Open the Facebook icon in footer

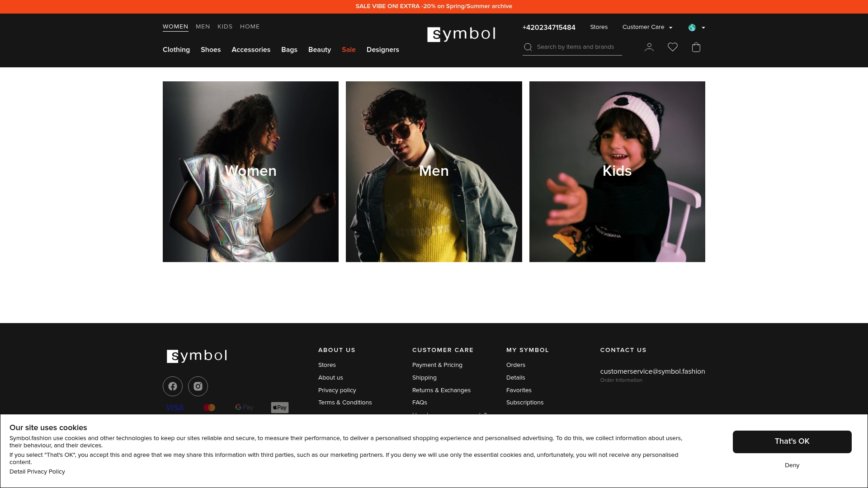[173, 386]
